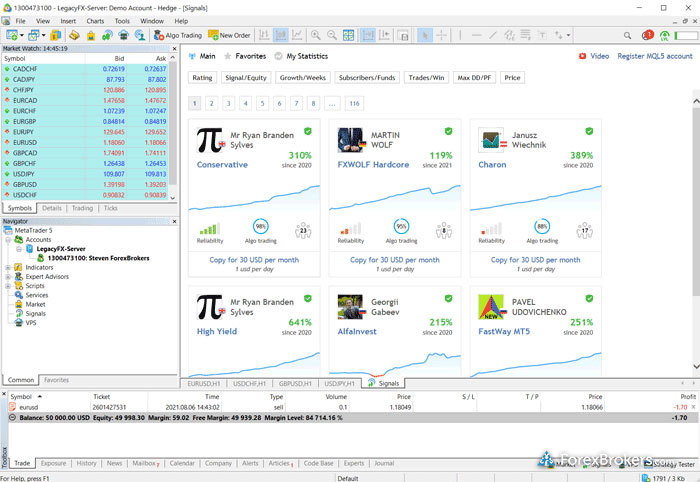
Task: Select EURUSD row in Market Watch
Action: tap(85, 142)
